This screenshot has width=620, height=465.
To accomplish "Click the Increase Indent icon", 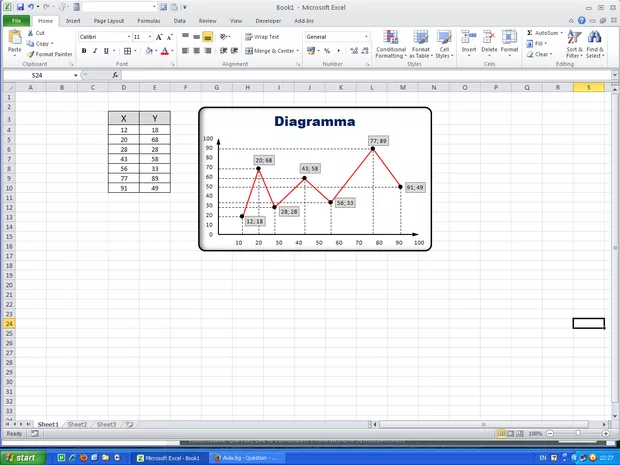I will point(234,51).
